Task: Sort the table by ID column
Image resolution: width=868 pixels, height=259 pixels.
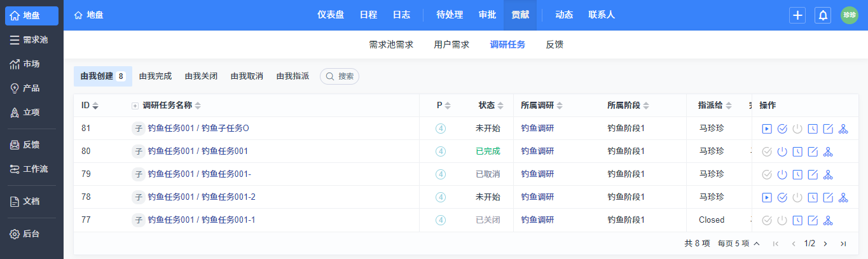Action: (90, 106)
